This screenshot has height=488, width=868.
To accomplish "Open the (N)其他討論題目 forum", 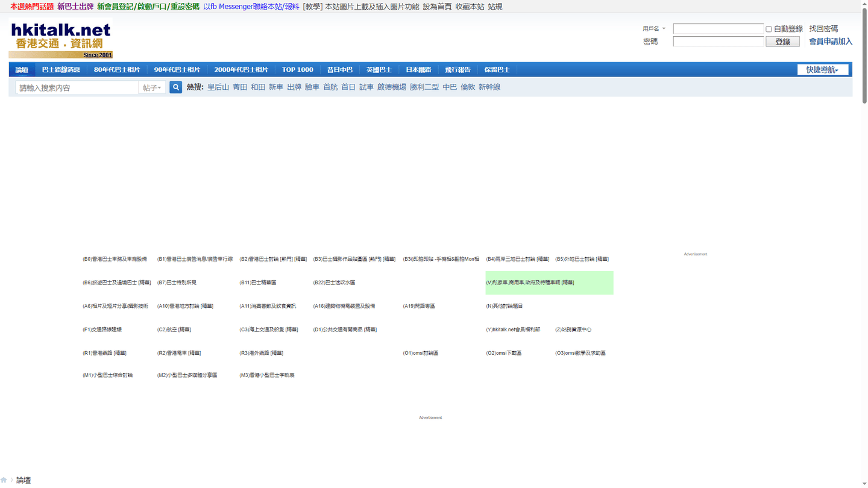I will (505, 306).
